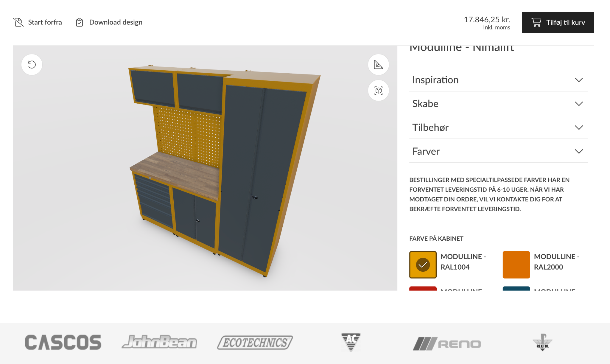Open the 3D AR cube view icon
Image resolution: width=610 pixels, height=364 pixels.
(x=378, y=91)
